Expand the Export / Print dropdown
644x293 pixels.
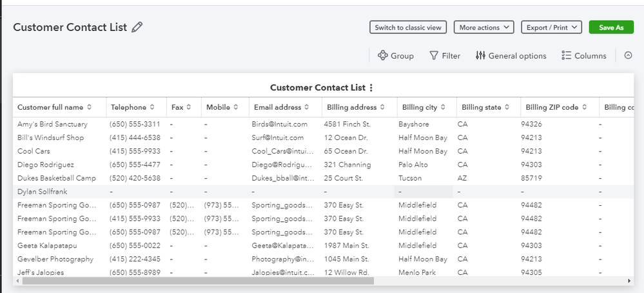coord(551,27)
